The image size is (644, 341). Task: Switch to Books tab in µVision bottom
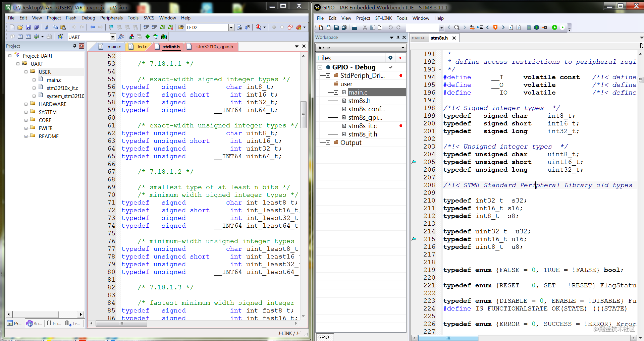[x=34, y=324]
